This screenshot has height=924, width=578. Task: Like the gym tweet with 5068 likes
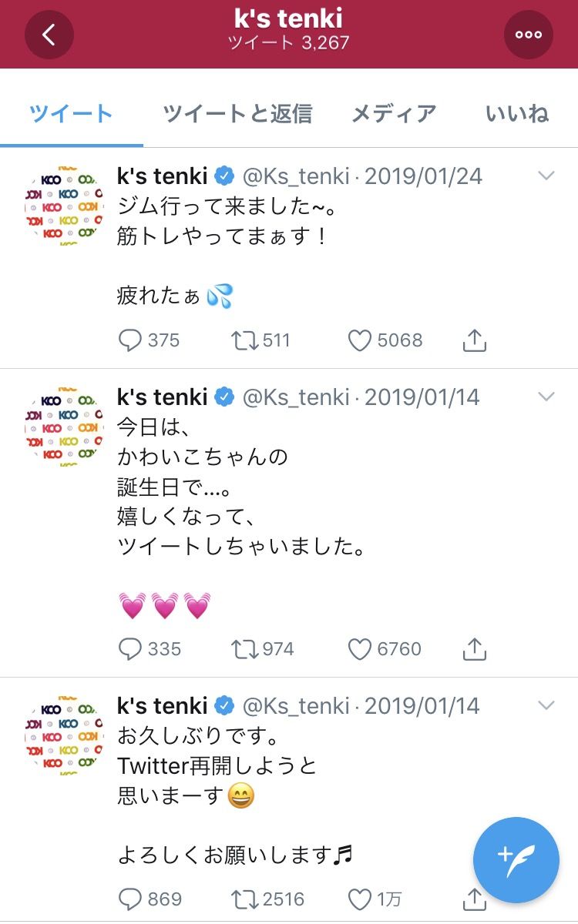point(360,340)
